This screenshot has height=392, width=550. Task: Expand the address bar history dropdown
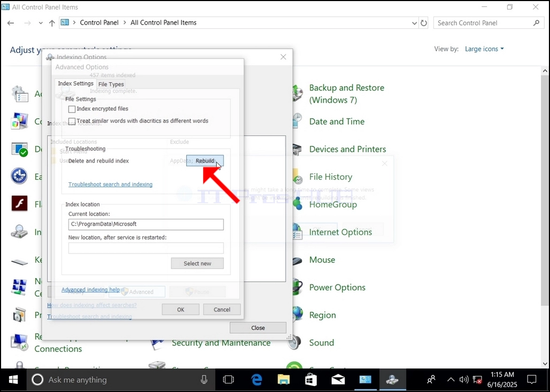pyautogui.click(x=414, y=23)
